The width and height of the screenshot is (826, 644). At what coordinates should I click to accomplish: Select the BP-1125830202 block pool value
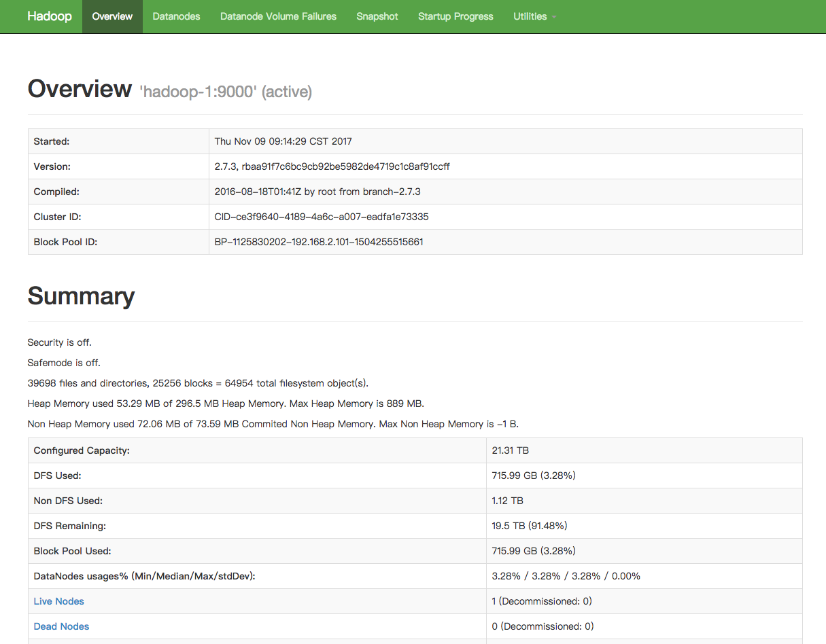(319, 242)
